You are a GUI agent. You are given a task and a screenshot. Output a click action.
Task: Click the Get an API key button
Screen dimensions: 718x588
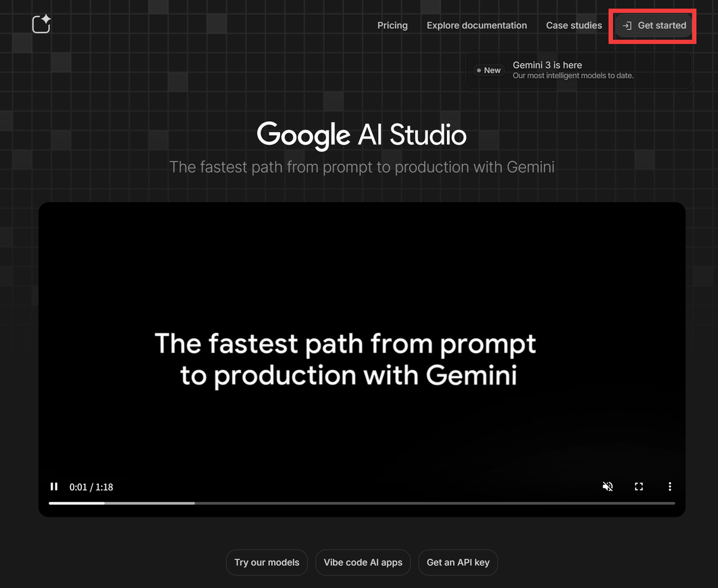tap(458, 562)
